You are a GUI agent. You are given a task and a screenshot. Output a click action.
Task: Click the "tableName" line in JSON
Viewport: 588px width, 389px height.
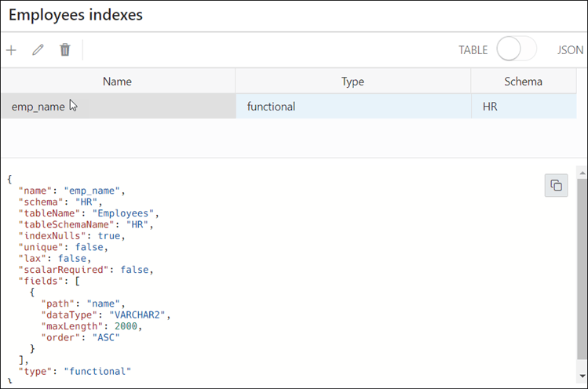pyautogui.click(x=88, y=213)
